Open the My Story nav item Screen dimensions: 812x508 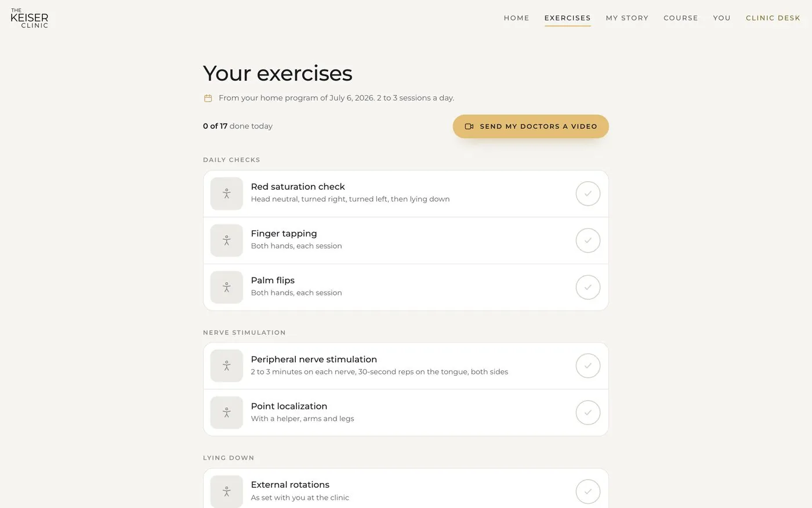click(627, 18)
